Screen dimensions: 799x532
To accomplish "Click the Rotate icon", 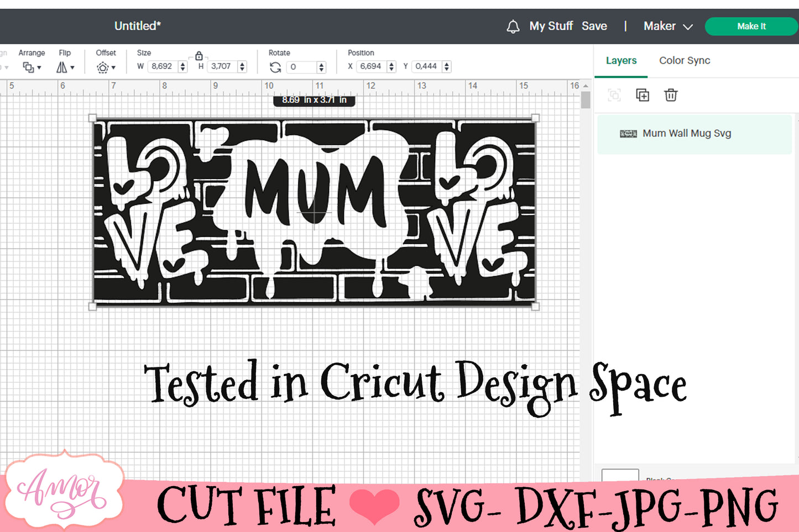I will tap(275, 67).
